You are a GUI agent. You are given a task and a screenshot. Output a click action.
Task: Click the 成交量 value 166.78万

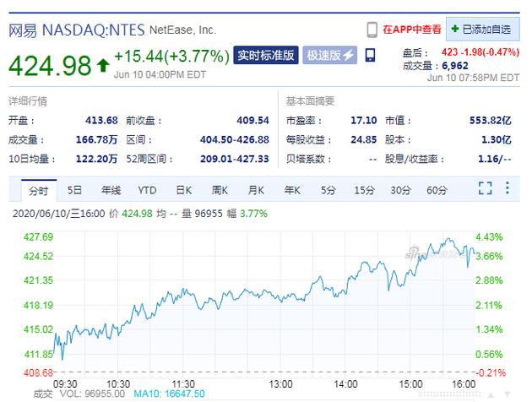coord(97,139)
